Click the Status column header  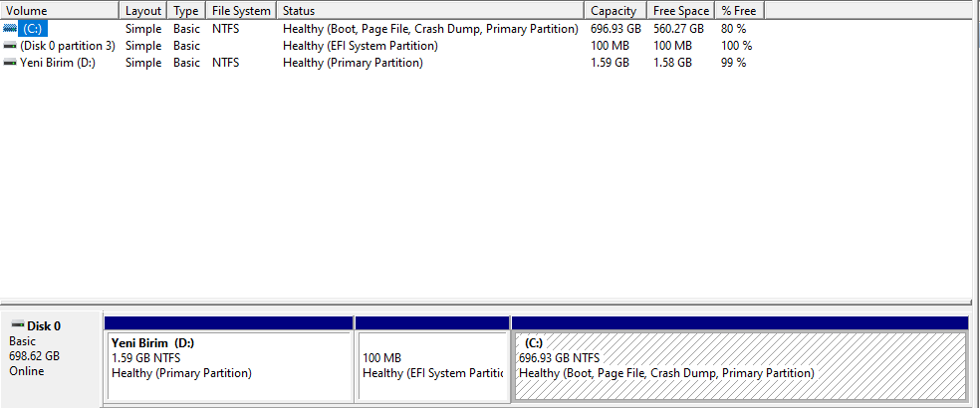click(x=428, y=11)
